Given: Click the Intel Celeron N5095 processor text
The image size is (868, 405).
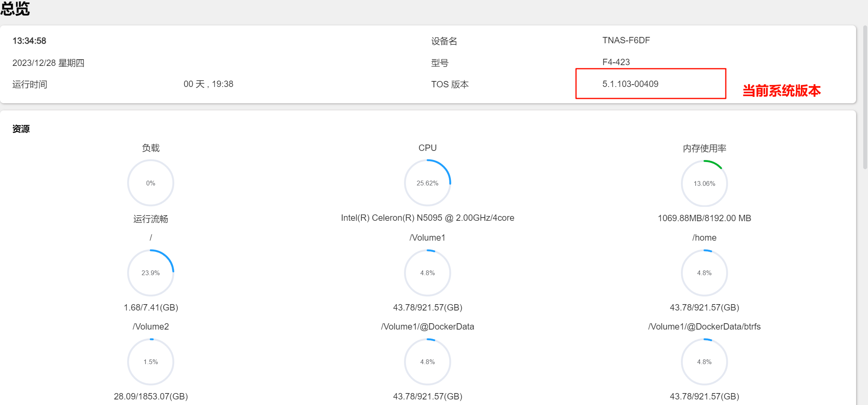Looking at the screenshot, I should (x=427, y=218).
